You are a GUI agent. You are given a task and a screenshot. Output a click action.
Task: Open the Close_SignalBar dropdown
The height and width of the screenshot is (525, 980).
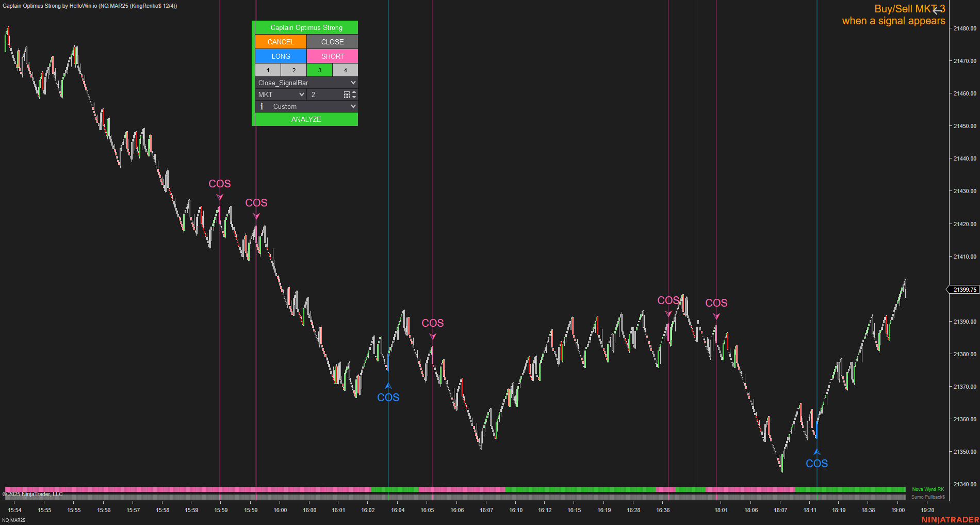306,83
